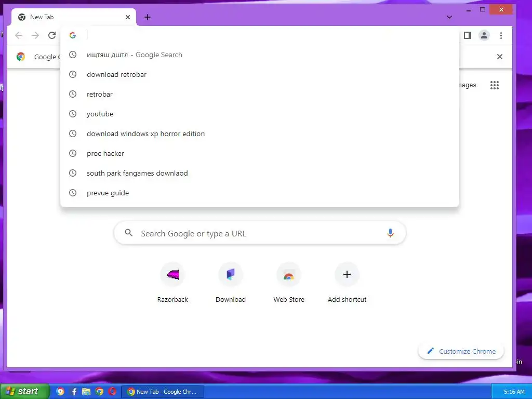Open the Windows start button

[24, 391]
